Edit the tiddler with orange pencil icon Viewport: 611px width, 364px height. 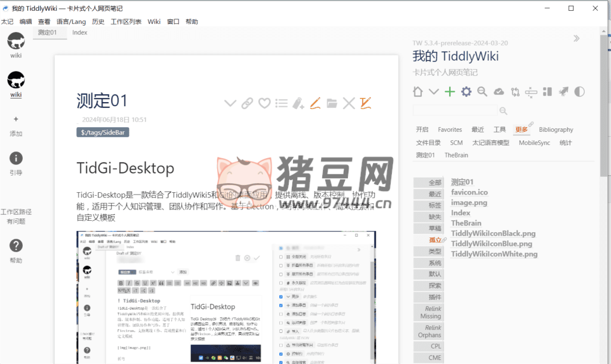(x=316, y=103)
